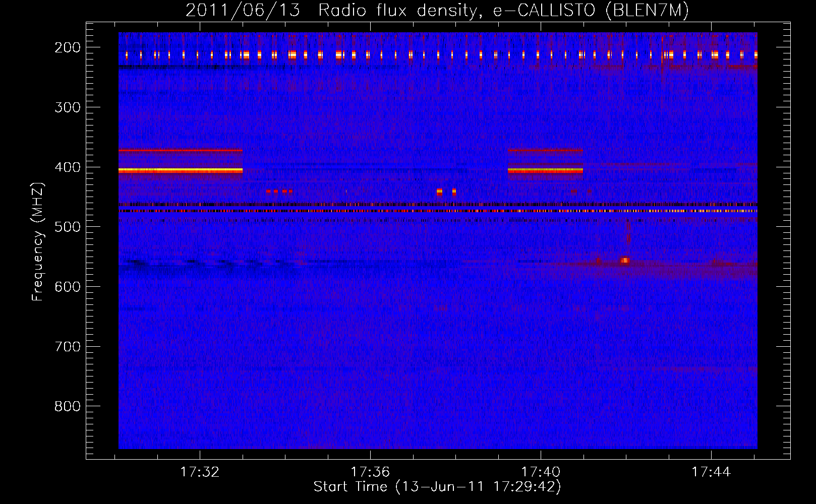Click the 17:32 time tick label
This screenshot has width=816, height=504.
(x=200, y=472)
